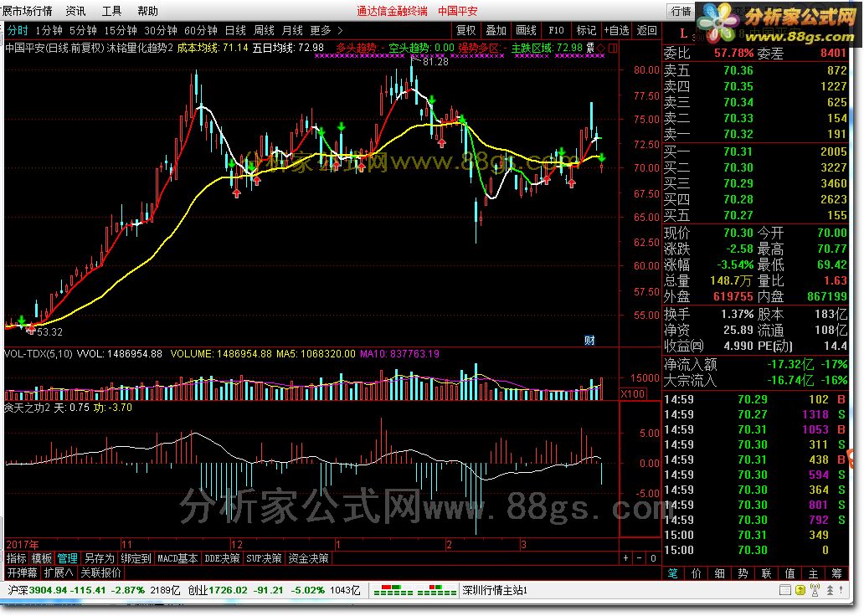Select the 笔 tick tab
Image resolution: width=864 pixels, height=616 pixels.
(x=673, y=573)
